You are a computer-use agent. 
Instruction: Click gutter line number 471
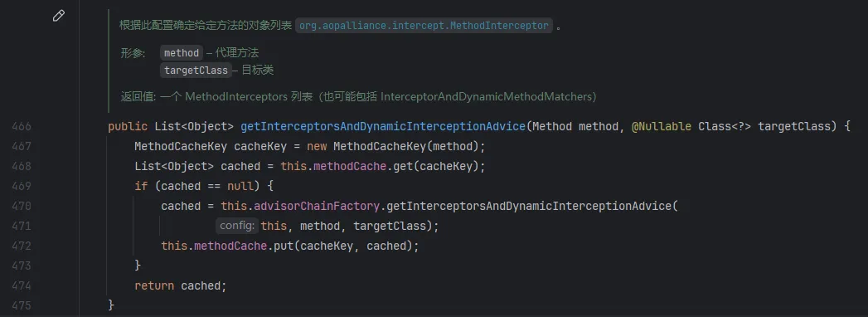pyautogui.click(x=21, y=226)
